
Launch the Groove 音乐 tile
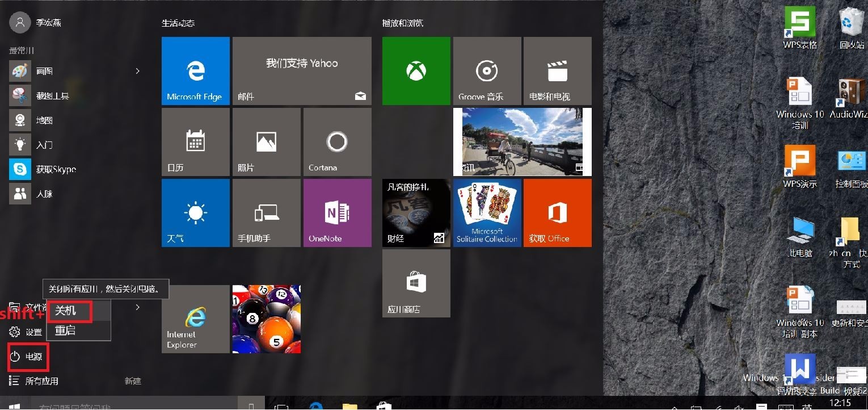click(x=487, y=71)
